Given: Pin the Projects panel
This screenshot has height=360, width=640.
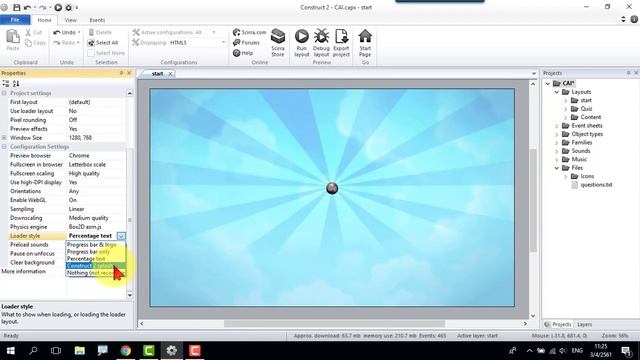Looking at the screenshot, I should pos(629,73).
